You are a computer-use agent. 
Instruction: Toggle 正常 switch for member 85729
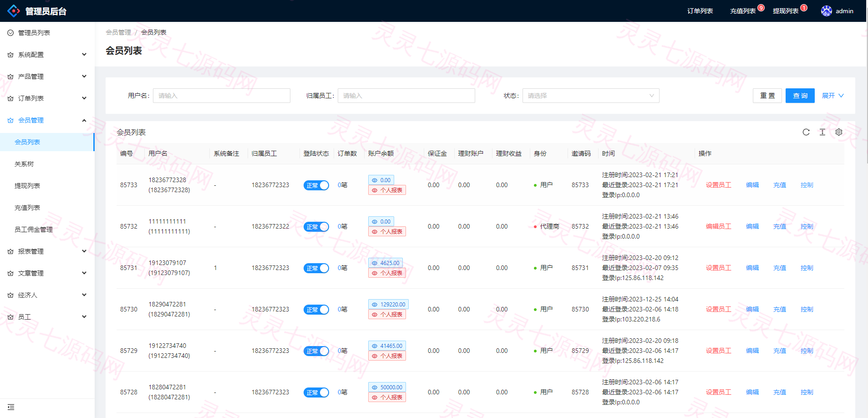click(316, 351)
